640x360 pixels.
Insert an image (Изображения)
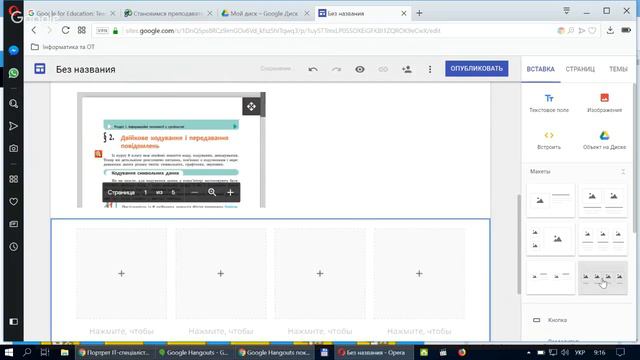(604, 103)
